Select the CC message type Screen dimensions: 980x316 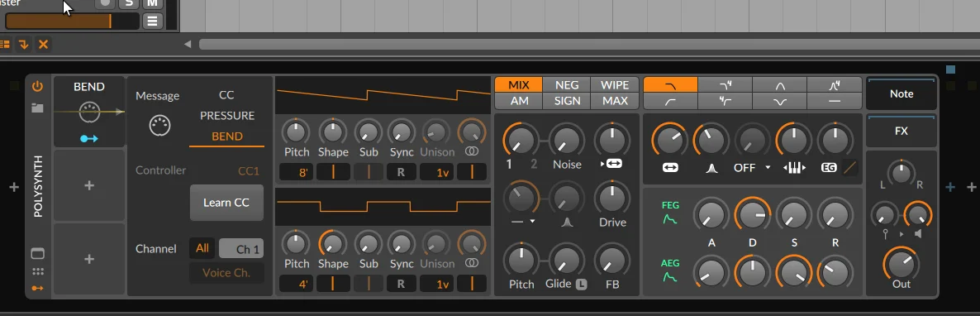tap(226, 95)
